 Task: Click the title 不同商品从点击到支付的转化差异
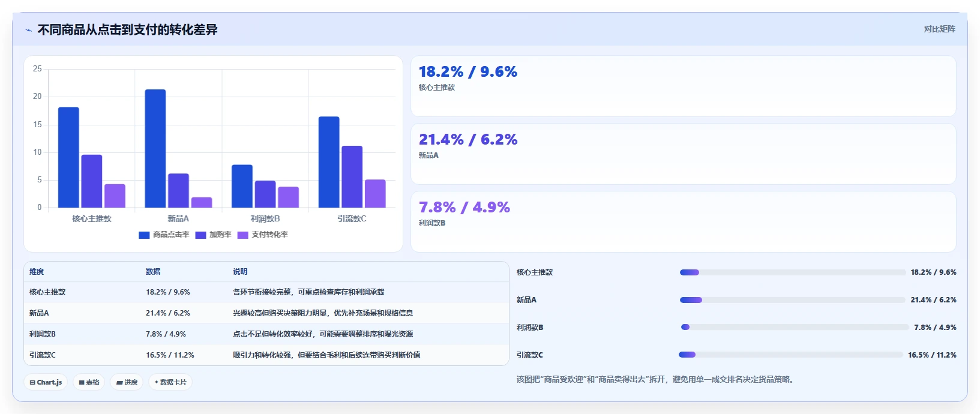pyautogui.click(x=127, y=29)
